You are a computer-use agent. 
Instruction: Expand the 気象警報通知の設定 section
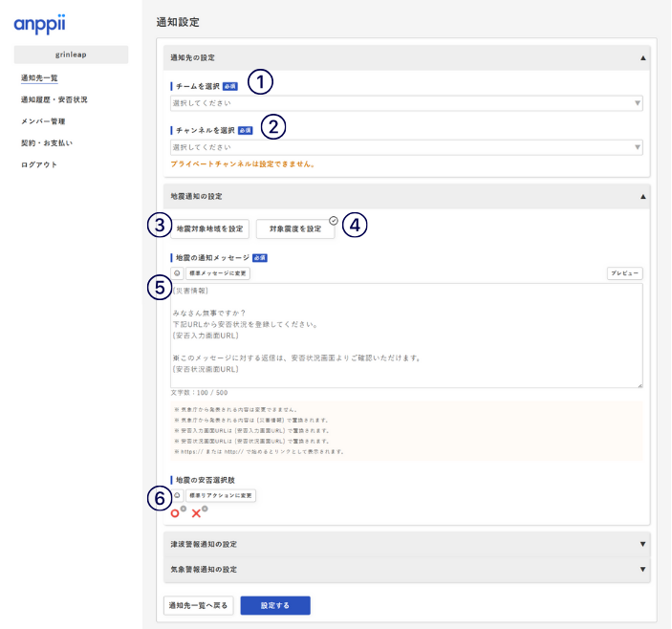click(405, 569)
